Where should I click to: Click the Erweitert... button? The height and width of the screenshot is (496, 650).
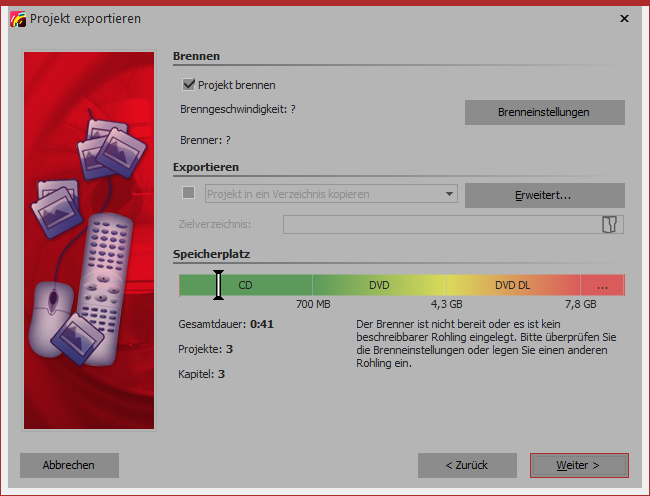544,195
